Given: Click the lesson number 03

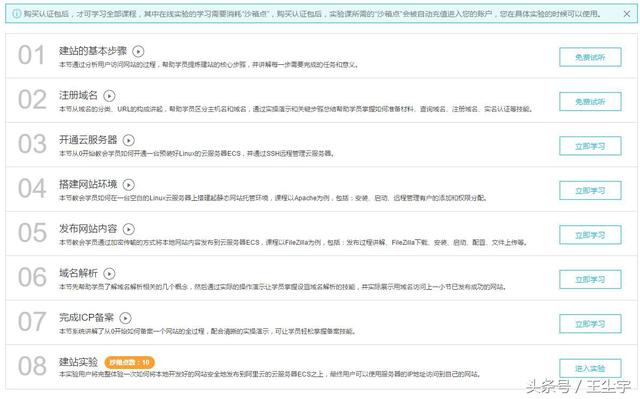Looking at the screenshot, I should pyautogui.click(x=32, y=144).
